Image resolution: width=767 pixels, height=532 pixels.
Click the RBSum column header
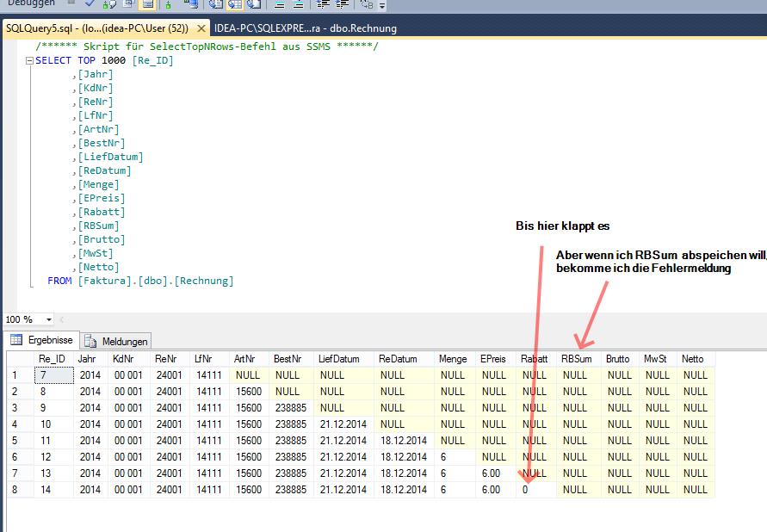pos(578,359)
